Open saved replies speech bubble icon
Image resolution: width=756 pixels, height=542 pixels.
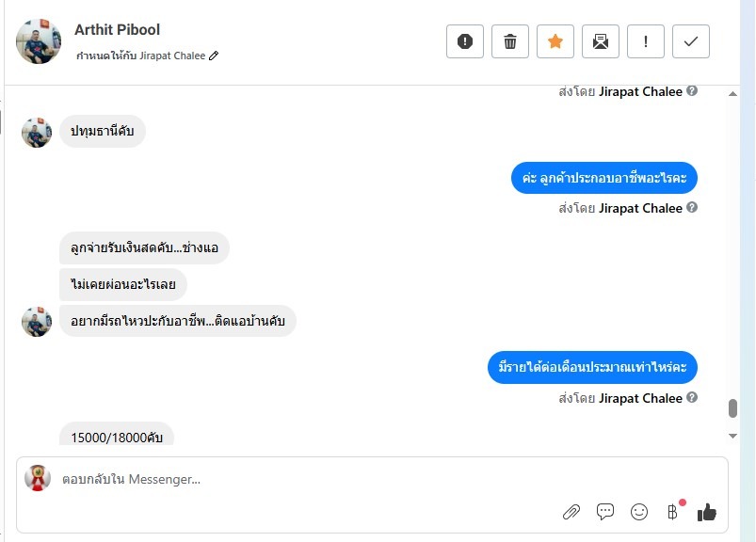605,512
